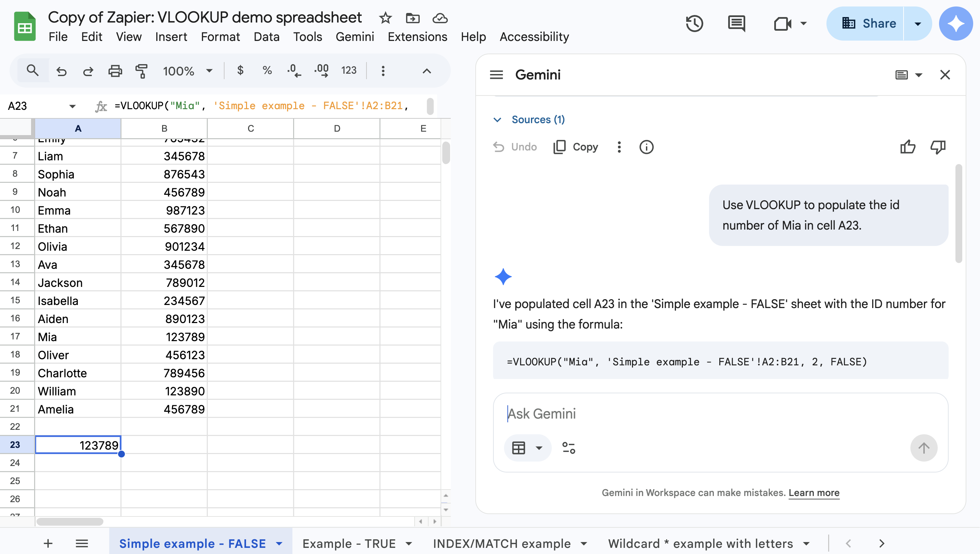Give the Gemini response a thumbs up
This screenshot has width=980, height=554.
point(908,147)
